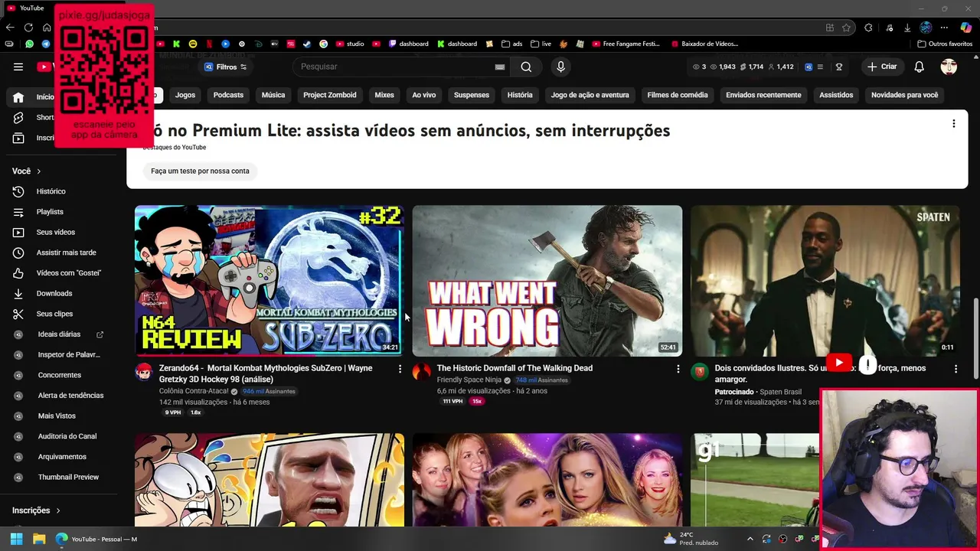This screenshot has width=980, height=551.
Task: Expand the Você section
Action: (27, 171)
